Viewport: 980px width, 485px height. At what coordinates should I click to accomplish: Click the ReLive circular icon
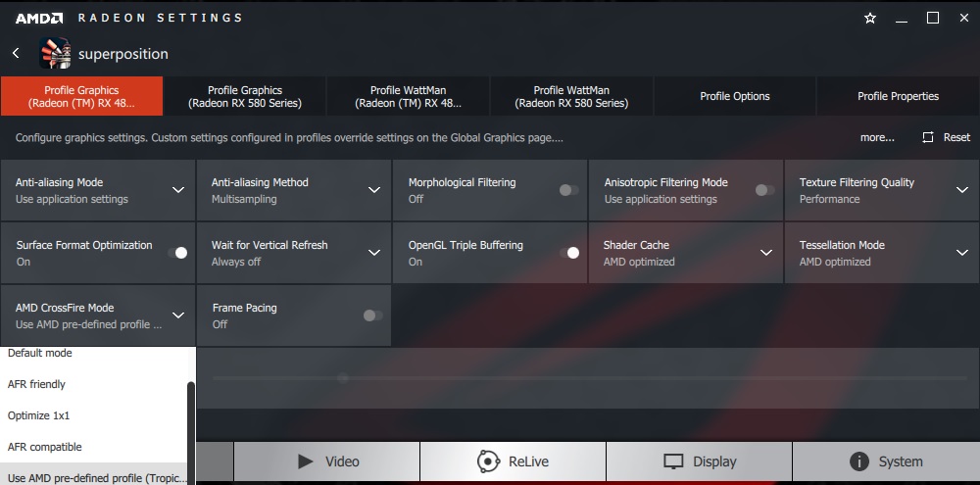point(488,461)
